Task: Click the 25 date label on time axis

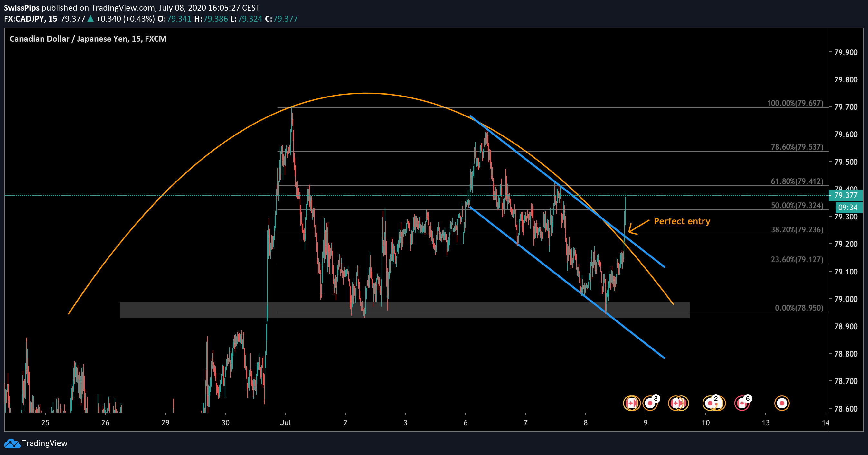Action: [x=45, y=423]
